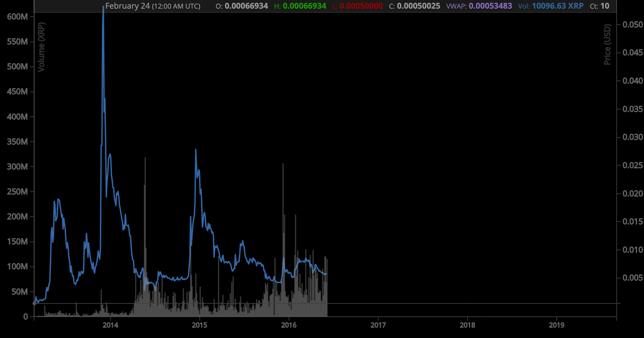Click the 0.035 price axis label

click(x=633, y=109)
